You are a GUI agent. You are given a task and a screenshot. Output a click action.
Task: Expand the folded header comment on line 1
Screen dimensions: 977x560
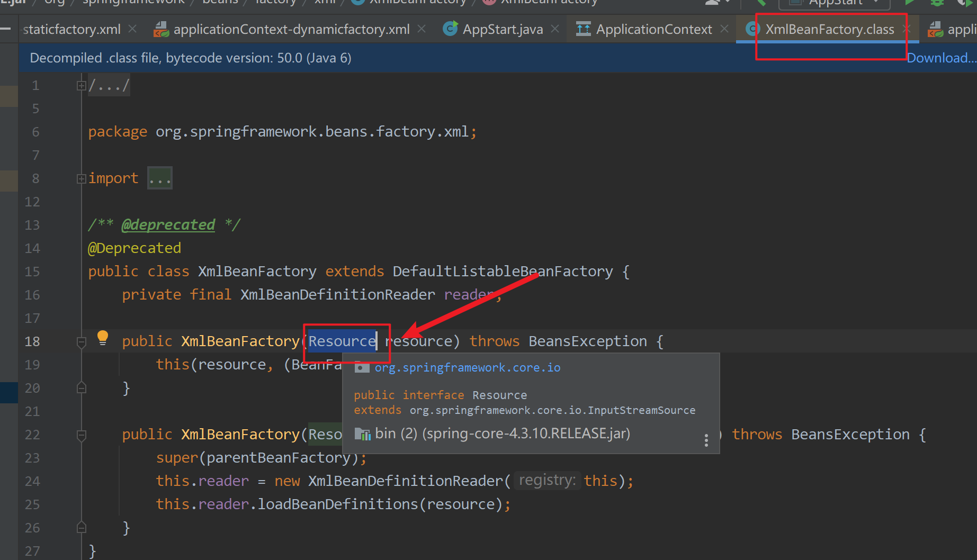pyautogui.click(x=81, y=85)
